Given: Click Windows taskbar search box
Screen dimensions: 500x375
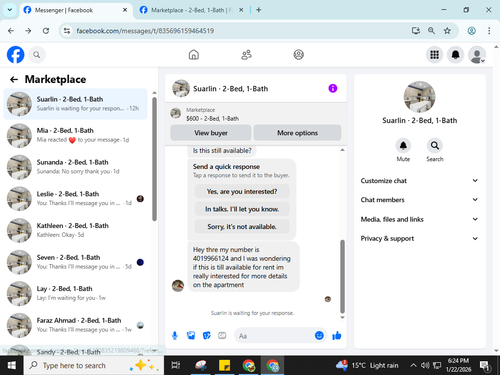Looking at the screenshot, I should pos(94,365).
